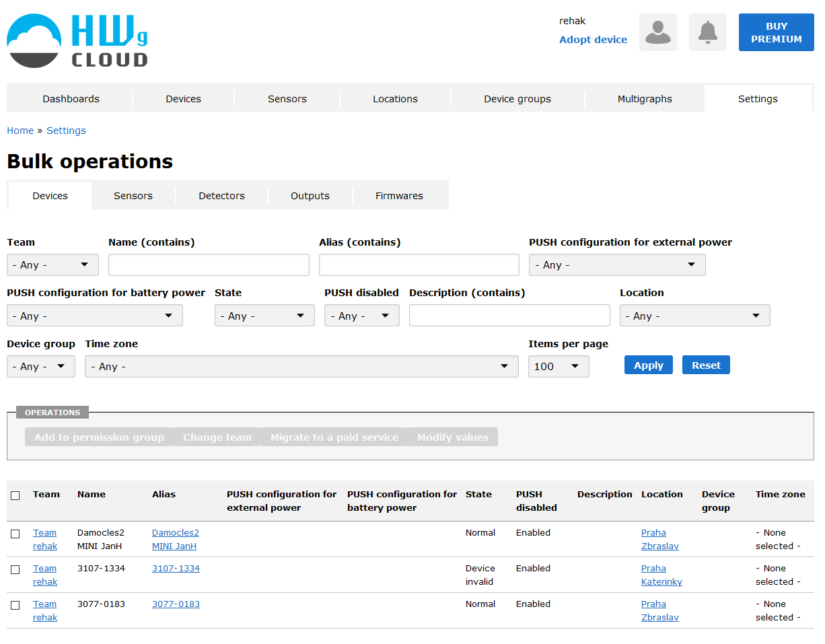
Task: Expand PUSH configuration for external power dropdown
Action: pos(617,265)
